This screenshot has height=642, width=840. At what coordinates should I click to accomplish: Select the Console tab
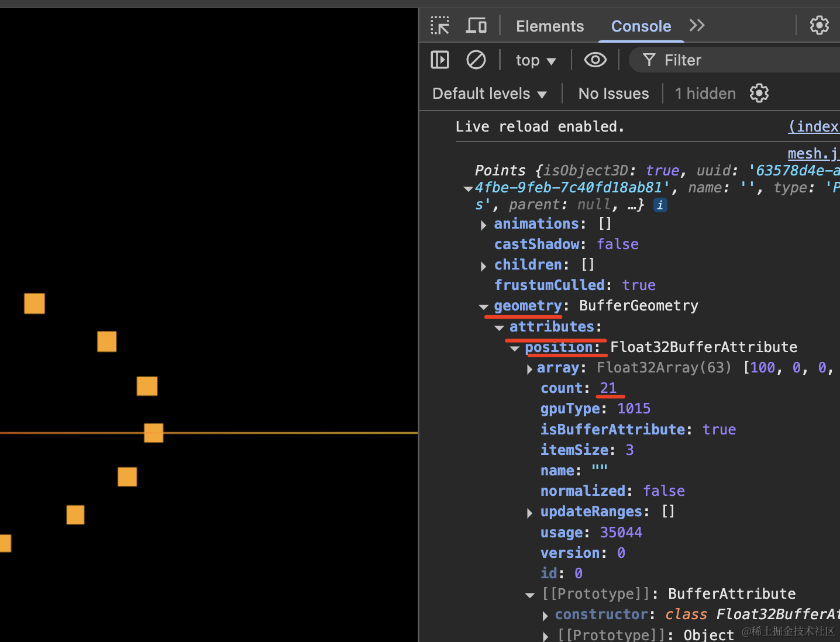[641, 26]
